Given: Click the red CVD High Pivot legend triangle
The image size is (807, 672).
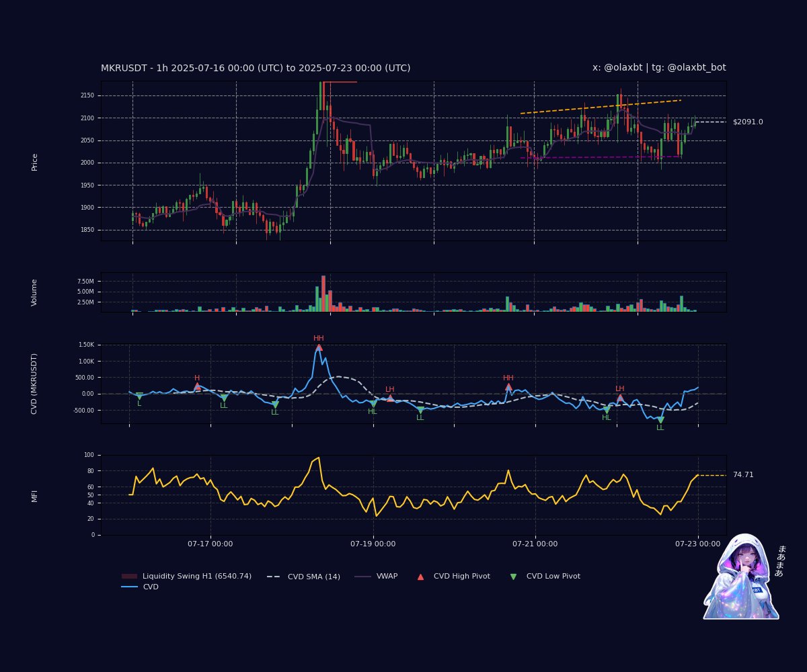Looking at the screenshot, I should point(421,577).
